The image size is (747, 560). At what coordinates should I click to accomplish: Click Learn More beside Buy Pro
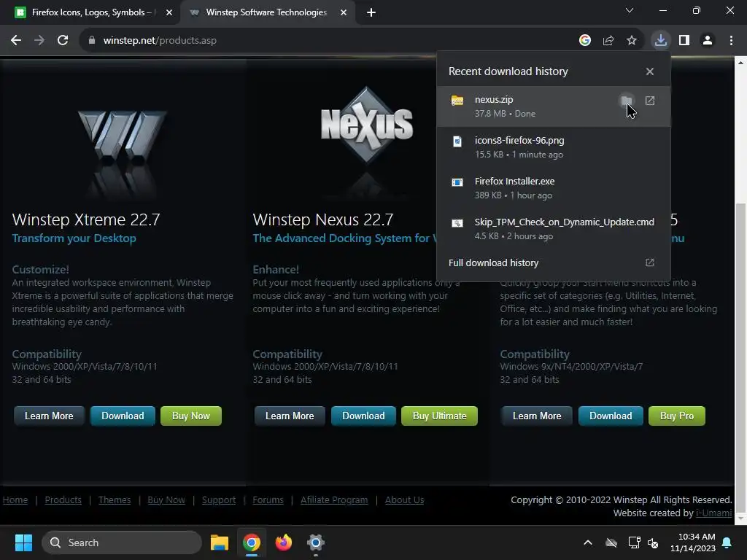(537, 416)
